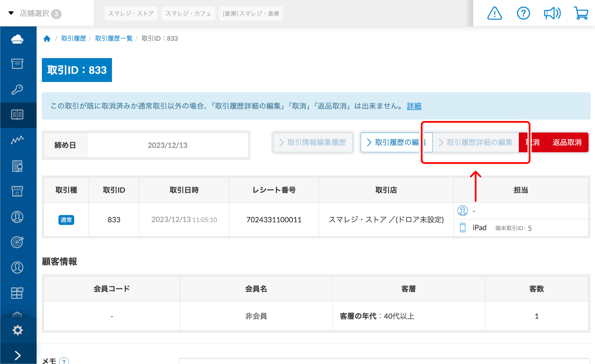
Task: Click the 締め日 date field showing 2023/12/13
Action: point(168,145)
